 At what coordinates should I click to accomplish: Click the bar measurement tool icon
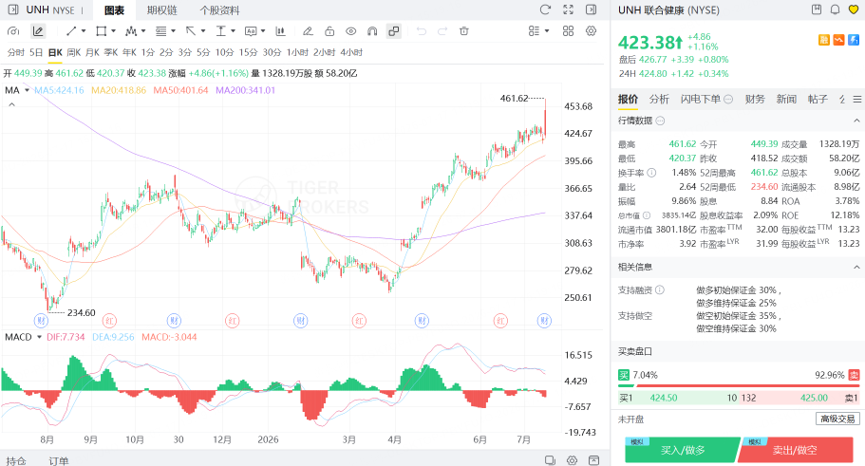point(280,31)
